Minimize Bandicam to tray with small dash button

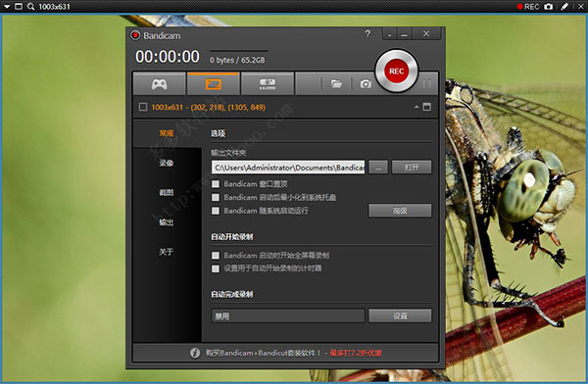(x=390, y=34)
